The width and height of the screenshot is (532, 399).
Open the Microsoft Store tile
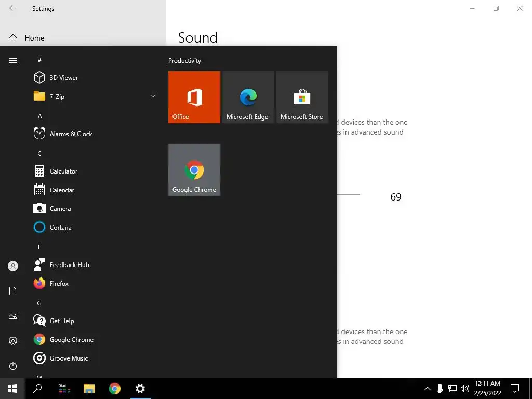point(302,97)
